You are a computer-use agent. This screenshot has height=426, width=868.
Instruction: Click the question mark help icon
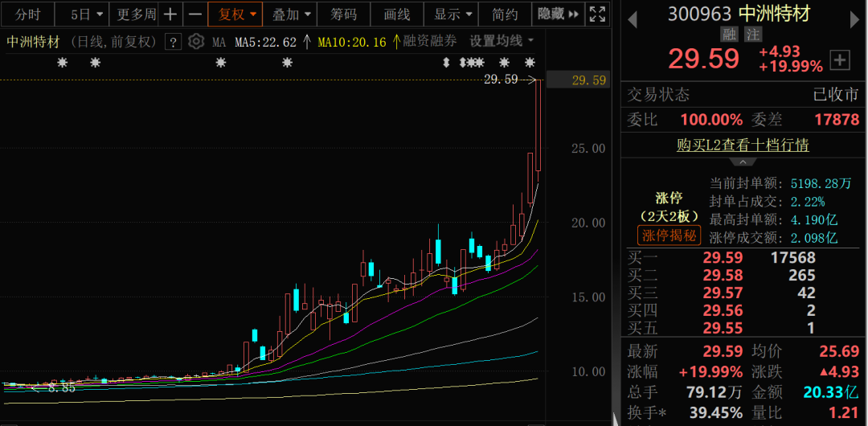pyautogui.click(x=172, y=42)
